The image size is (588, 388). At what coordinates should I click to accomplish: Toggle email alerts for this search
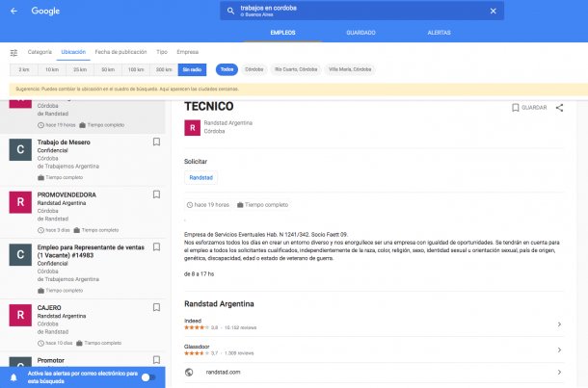click(147, 376)
